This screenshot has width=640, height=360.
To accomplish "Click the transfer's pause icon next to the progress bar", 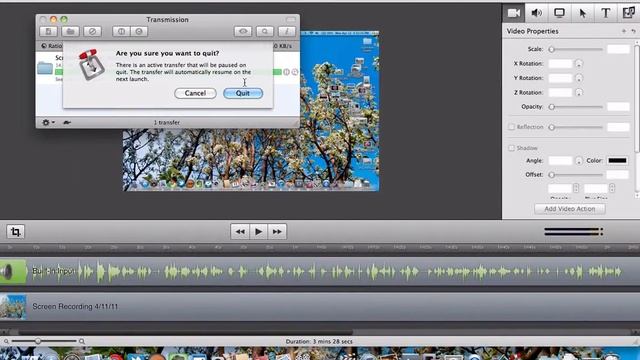I will [x=287, y=72].
